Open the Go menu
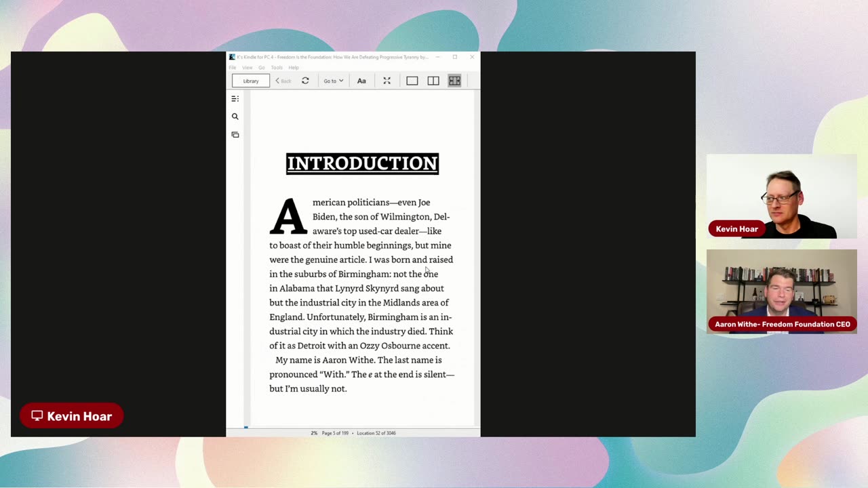Screen dimensions: 868x488 261,68
